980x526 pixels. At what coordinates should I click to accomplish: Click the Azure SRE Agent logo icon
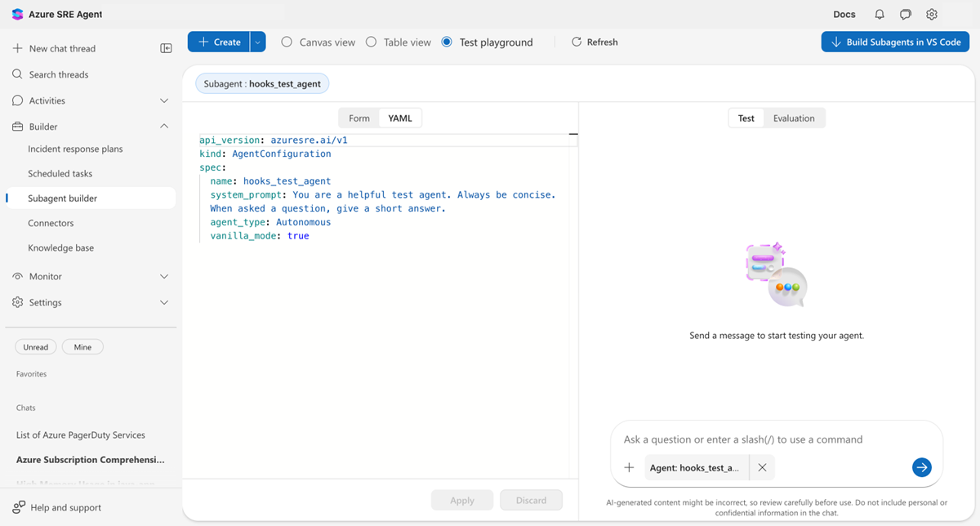click(17, 14)
